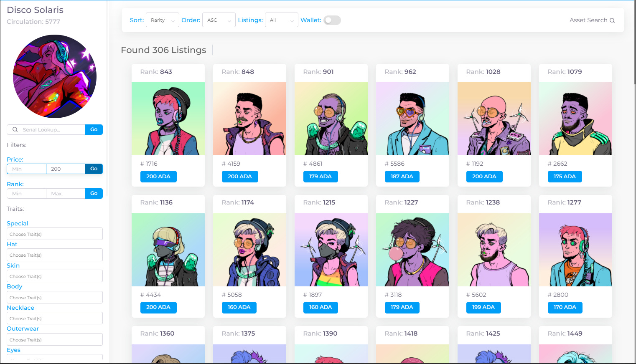Image resolution: width=636 pixels, height=364 pixels.
Task: Click the Rank: 1360 card header
Action: (x=168, y=335)
